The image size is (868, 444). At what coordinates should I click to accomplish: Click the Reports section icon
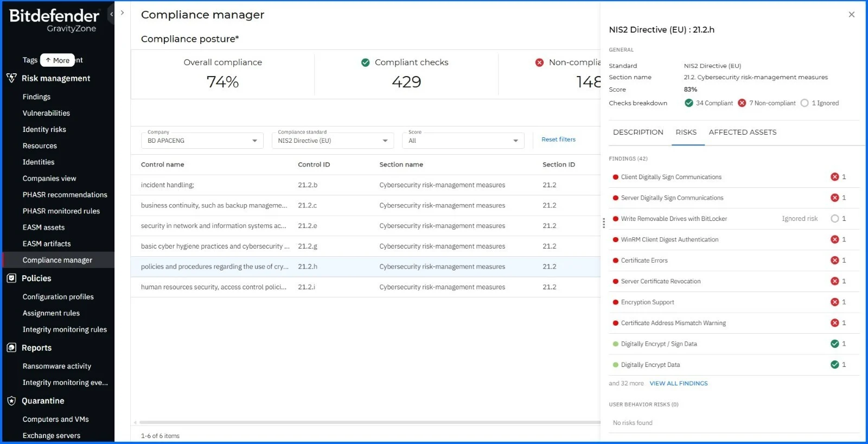(x=11, y=348)
